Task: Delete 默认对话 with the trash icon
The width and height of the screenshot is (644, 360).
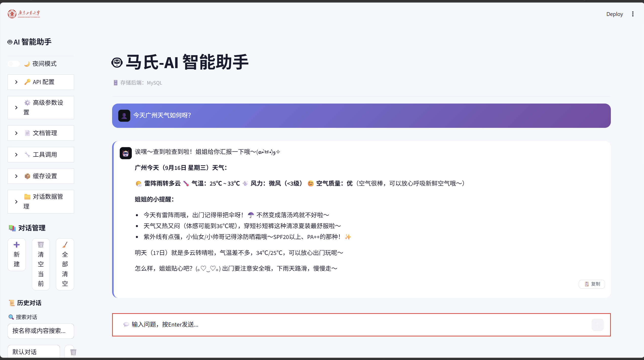Action: pos(73,352)
